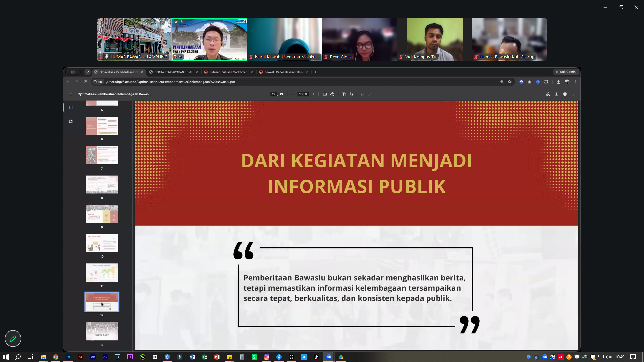644x362 pixels.
Task: Switch to Putusan-putusan Mahkamah tab
Action: pyautogui.click(x=229, y=72)
